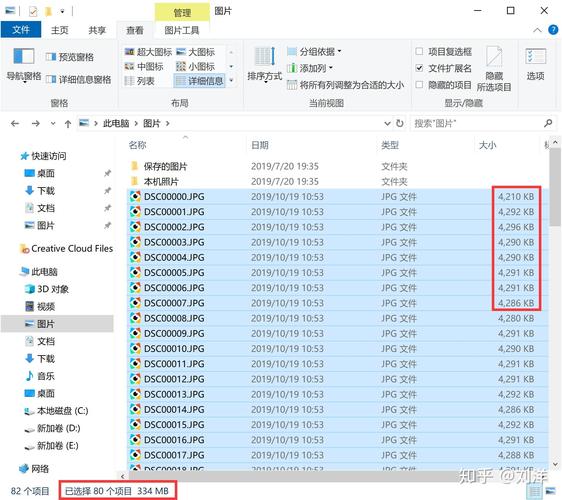
Task: Go up one folder level
Action: 68,124
